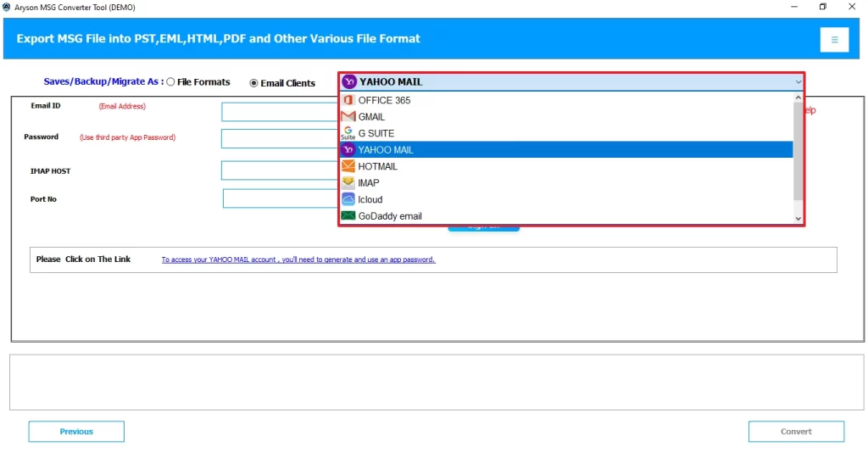Choose G SUITE from the list

click(x=566, y=133)
